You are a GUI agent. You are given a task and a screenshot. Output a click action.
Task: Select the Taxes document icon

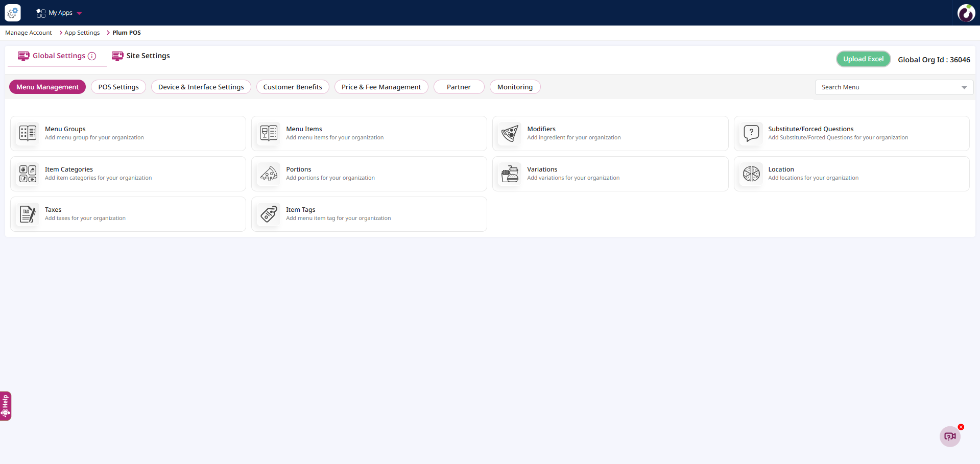[28, 214]
